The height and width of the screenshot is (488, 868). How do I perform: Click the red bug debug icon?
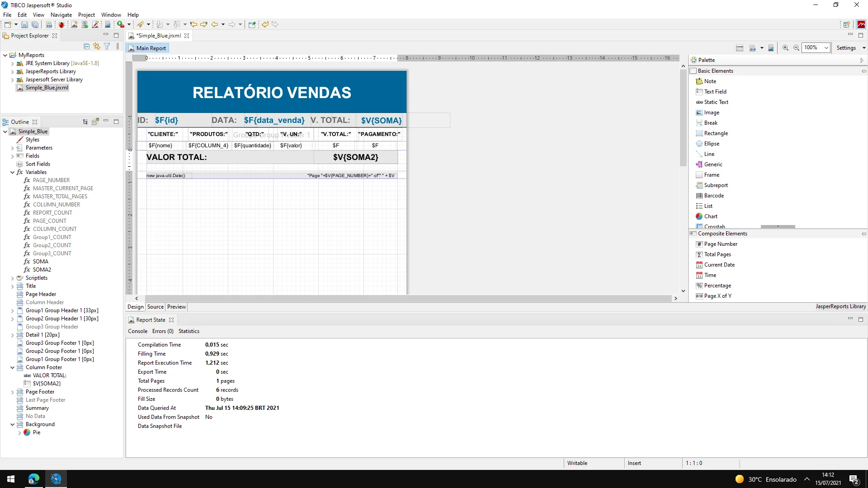pyautogui.click(x=61, y=25)
